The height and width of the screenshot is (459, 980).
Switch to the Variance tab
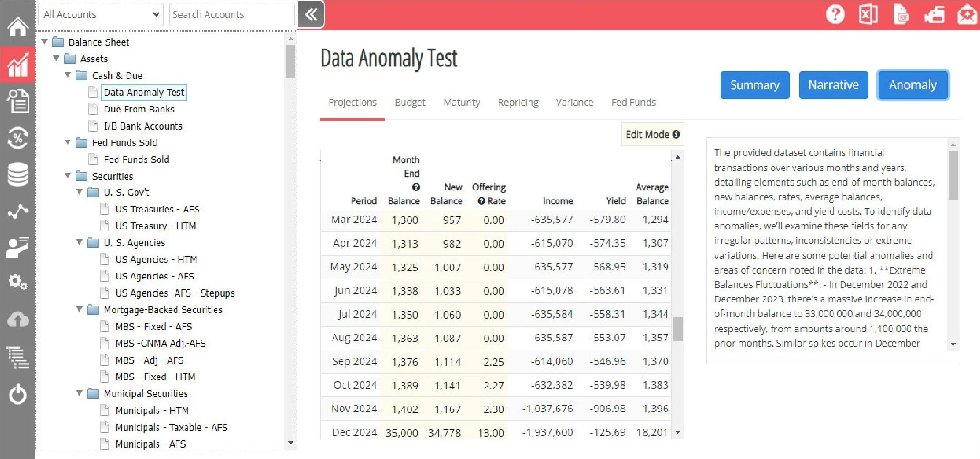pos(575,102)
